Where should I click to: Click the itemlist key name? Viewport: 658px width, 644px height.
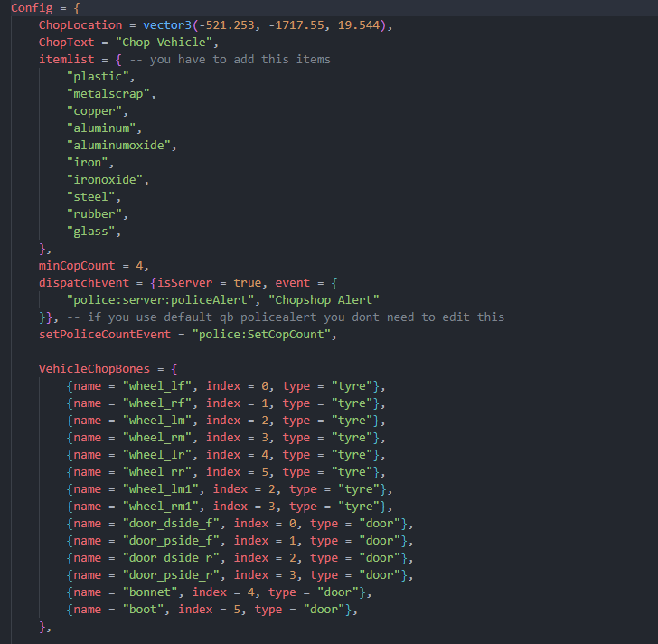66,59
